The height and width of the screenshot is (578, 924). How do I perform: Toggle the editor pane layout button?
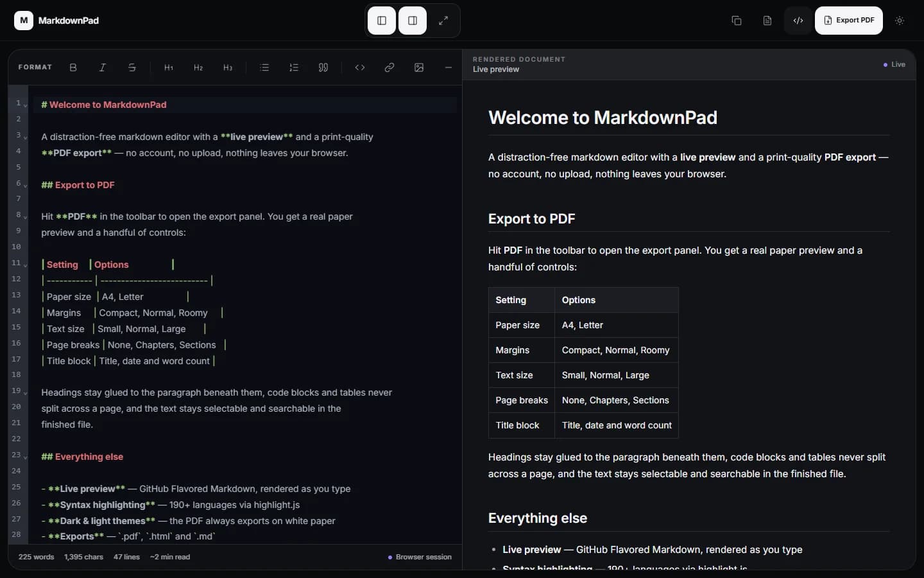(382, 21)
